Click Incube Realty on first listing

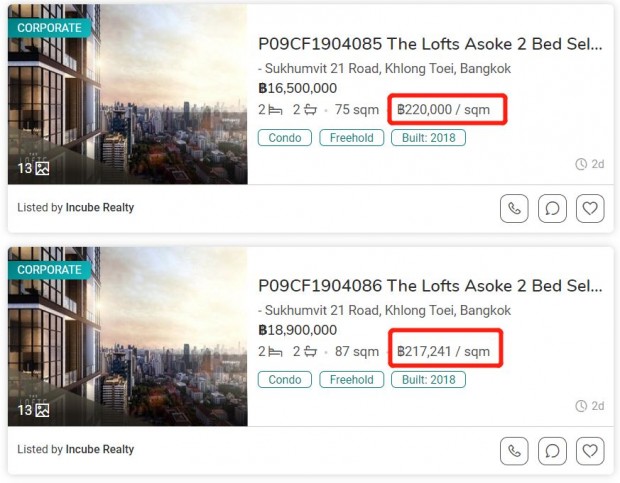[100, 208]
